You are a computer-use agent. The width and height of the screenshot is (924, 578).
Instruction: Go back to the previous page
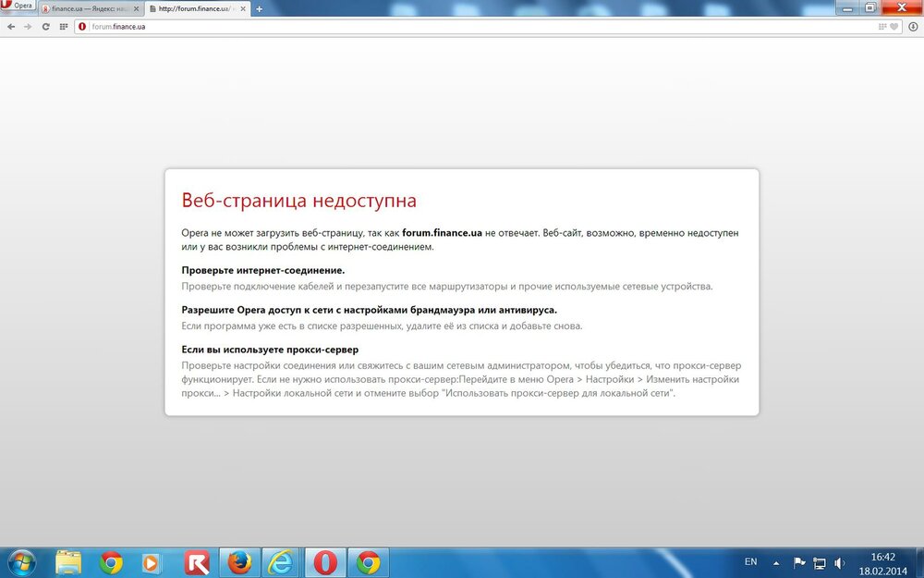(11, 27)
